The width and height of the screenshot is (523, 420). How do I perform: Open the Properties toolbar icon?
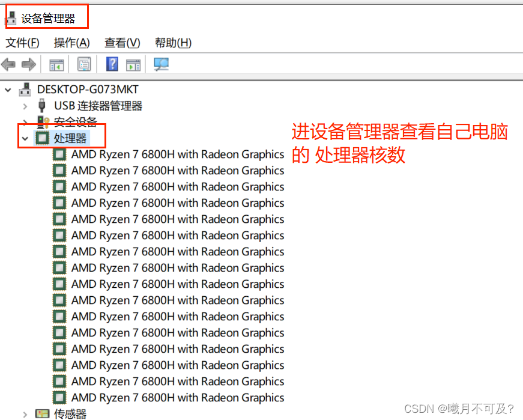84,64
